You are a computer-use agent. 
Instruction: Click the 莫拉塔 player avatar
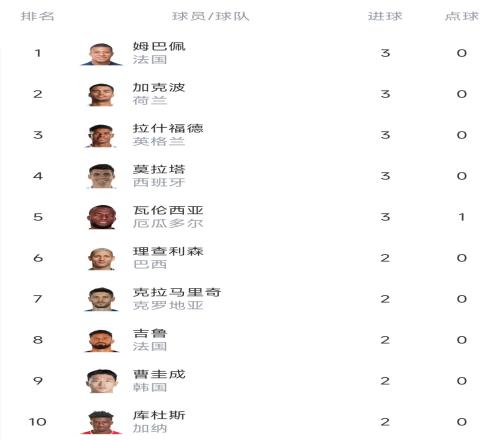pos(102,177)
